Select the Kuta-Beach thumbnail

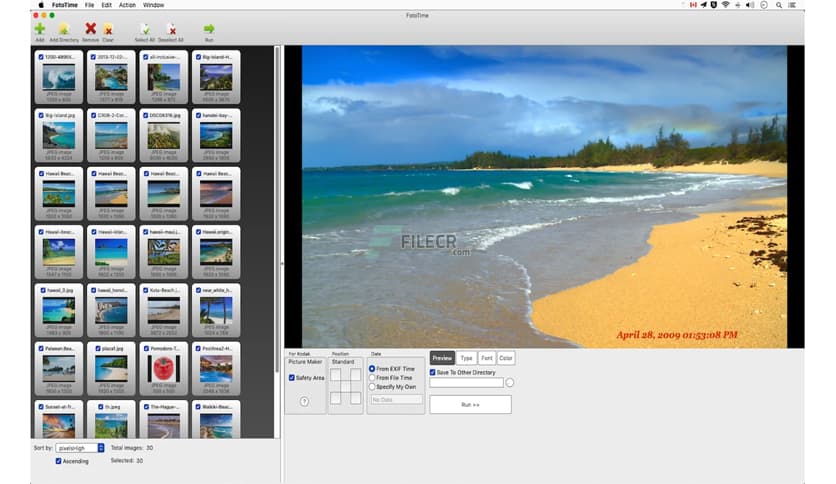(164, 310)
